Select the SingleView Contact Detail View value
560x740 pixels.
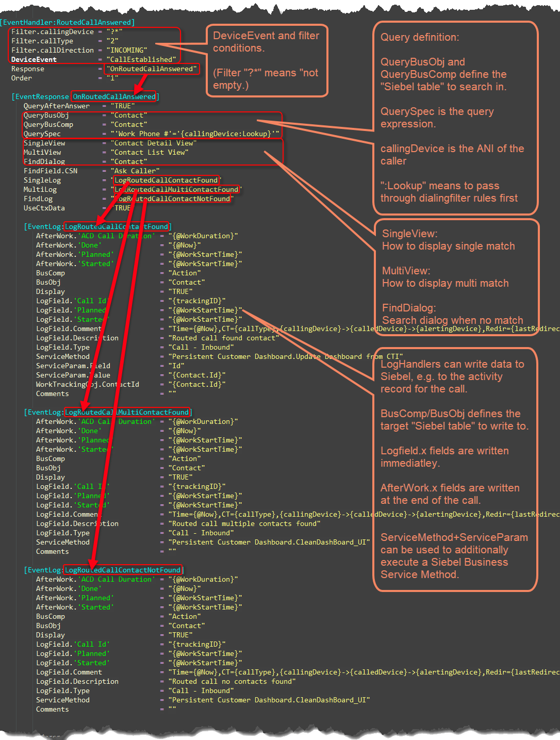(x=155, y=143)
